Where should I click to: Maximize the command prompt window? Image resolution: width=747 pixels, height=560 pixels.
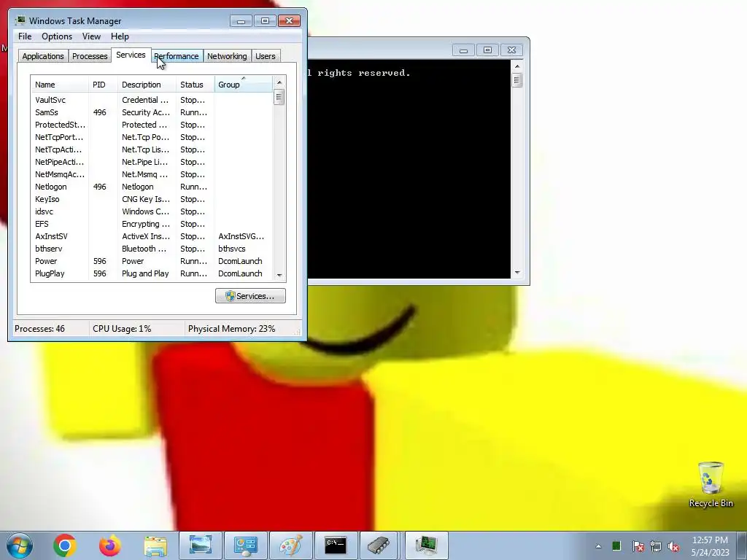(487, 50)
